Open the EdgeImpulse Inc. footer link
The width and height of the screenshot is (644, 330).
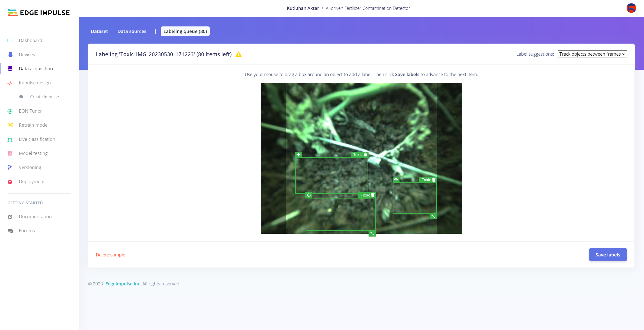tap(123, 284)
